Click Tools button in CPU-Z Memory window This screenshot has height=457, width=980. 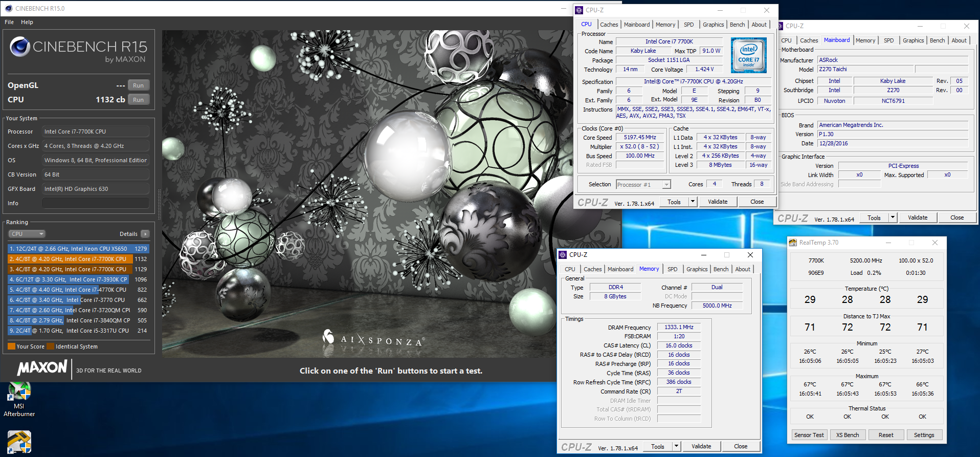(658, 446)
